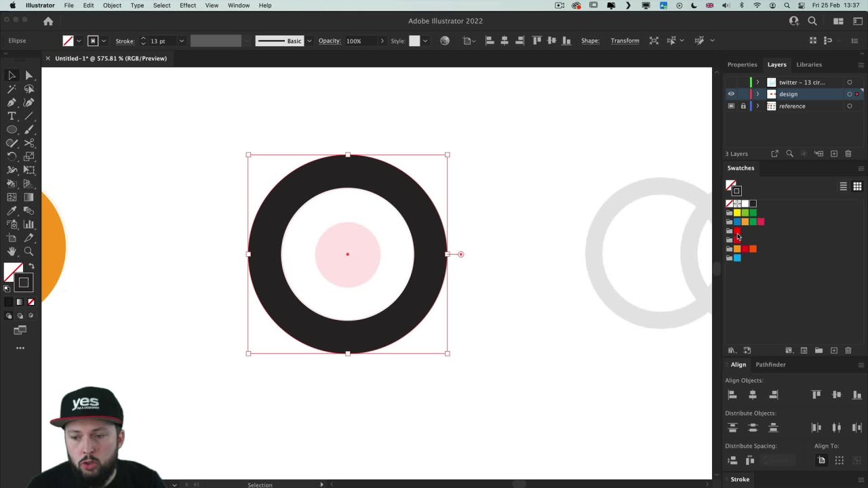Viewport: 868px width, 488px height.
Task: Select the Scissors tool in the toolbar
Action: coord(29,143)
